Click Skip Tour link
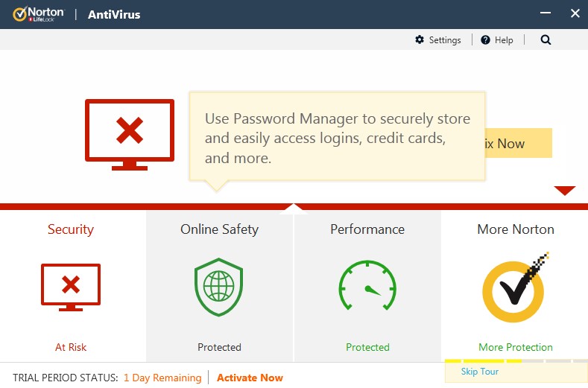Viewport: 588px width, 388px height. tap(480, 372)
